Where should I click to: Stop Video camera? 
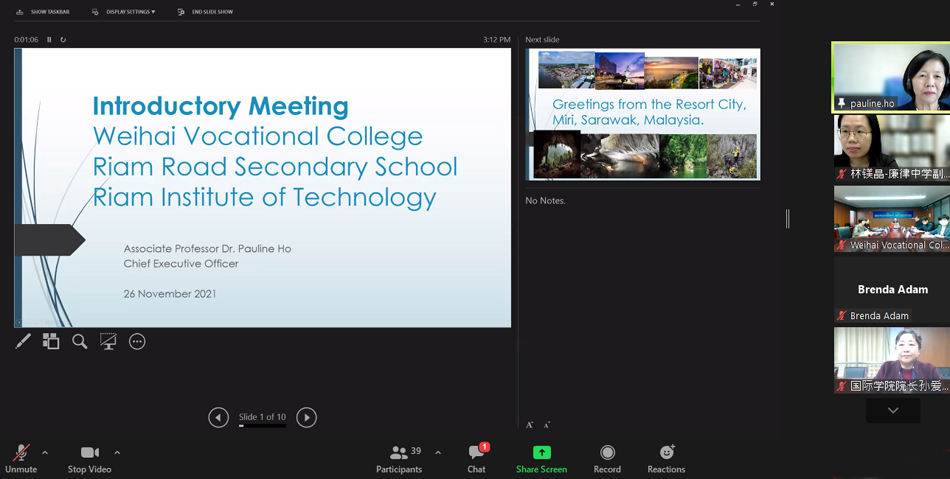point(89,459)
